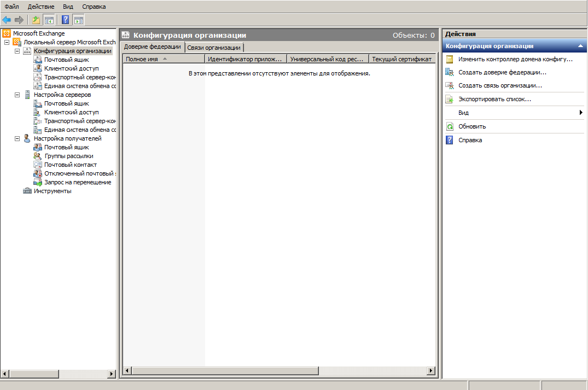The image size is (588, 390).
Task: Select Инструменты label in tree
Action: pos(53,191)
